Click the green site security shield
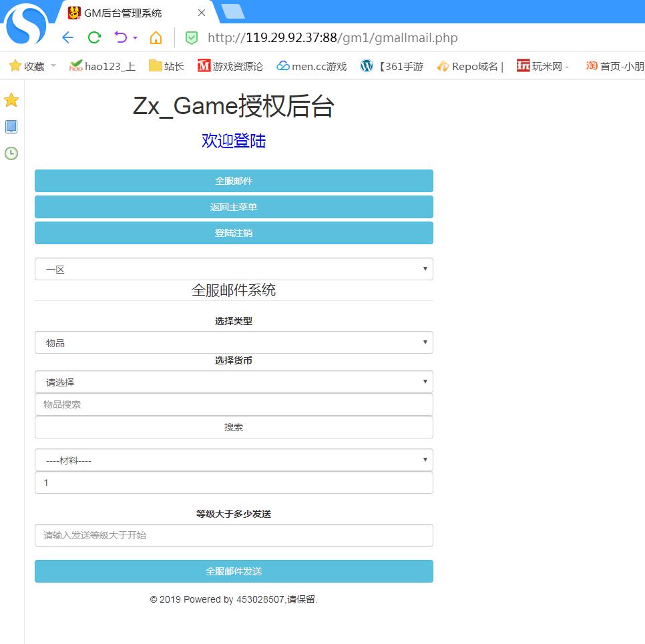Viewport: 645px width, 644px height. tap(192, 38)
